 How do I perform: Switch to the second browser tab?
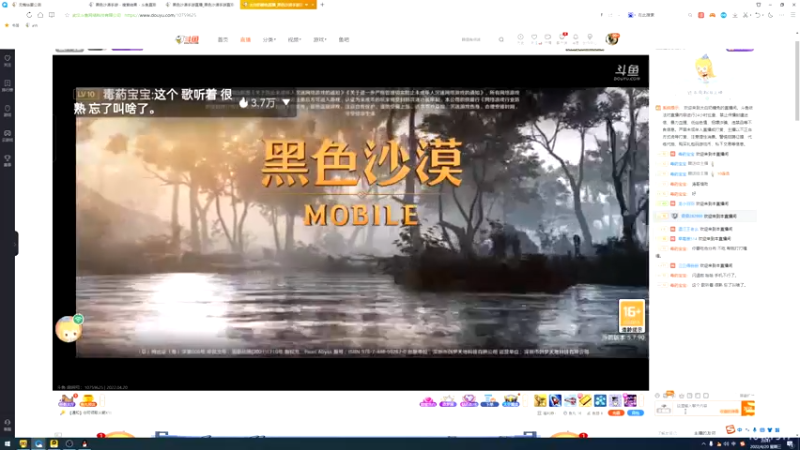point(122,5)
